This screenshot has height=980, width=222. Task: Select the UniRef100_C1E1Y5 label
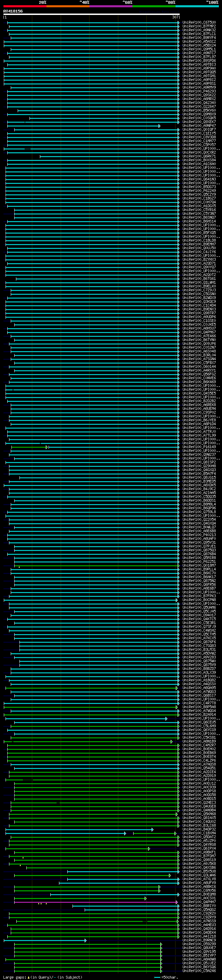199,133
